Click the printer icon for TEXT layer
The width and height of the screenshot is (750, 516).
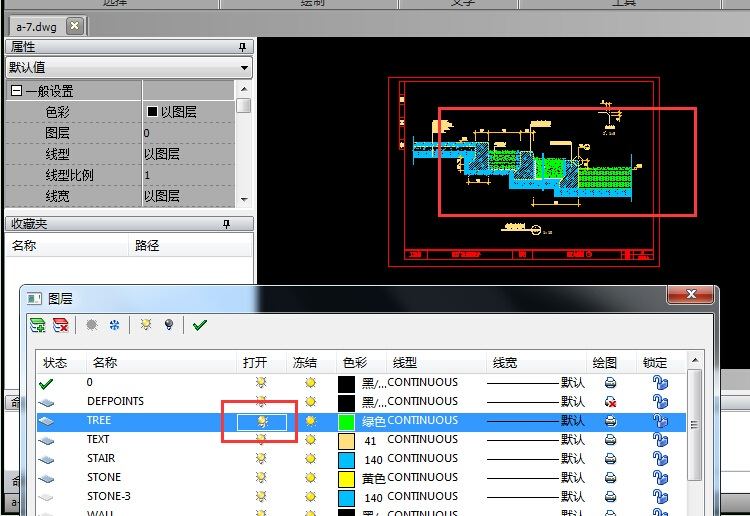tap(610, 439)
